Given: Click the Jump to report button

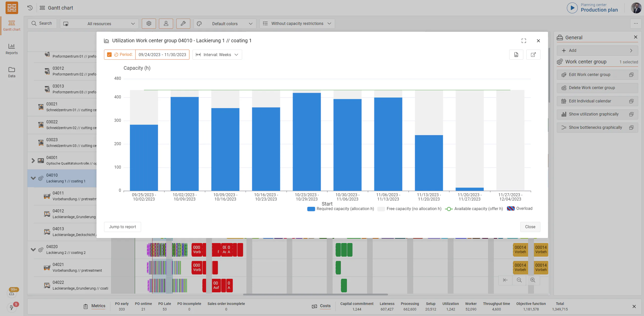Looking at the screenshot, I should point(122,227).
